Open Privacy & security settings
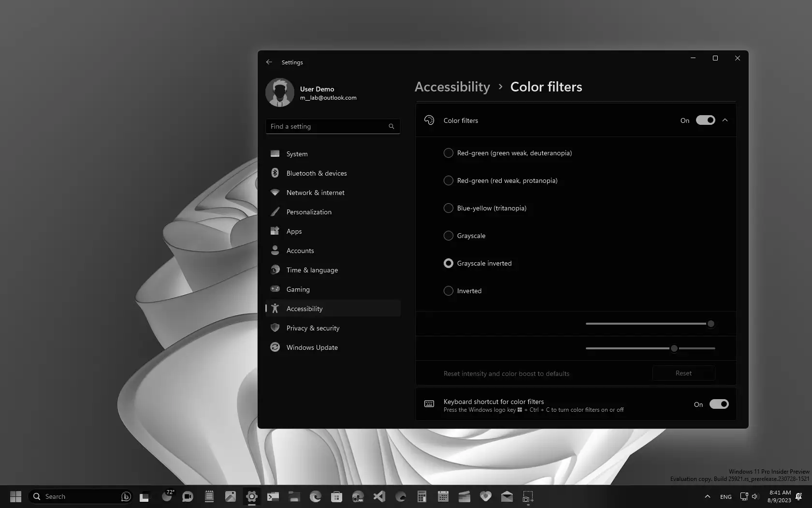The image size is (812, 508). point(312,328)
